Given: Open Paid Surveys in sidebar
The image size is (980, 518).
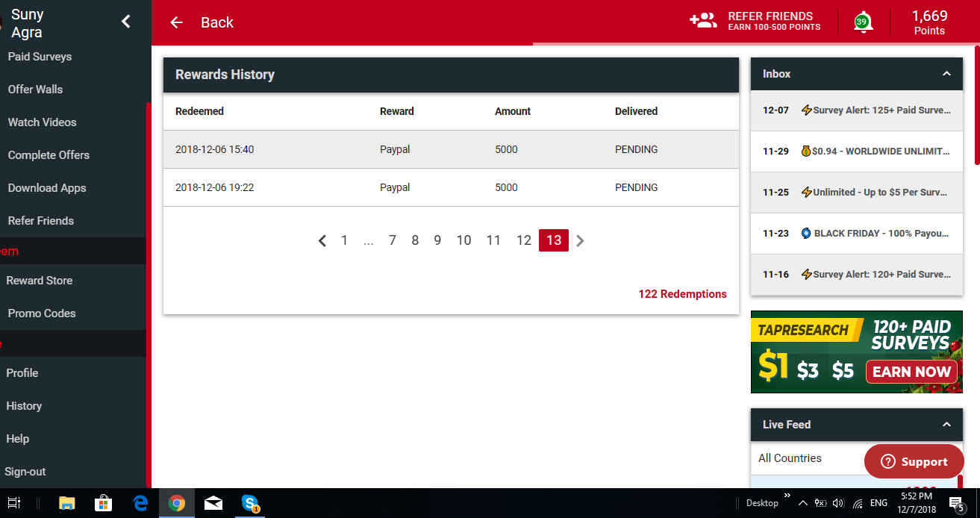Looking at the screenshot, I should pyautogui.click(x=40, y=57).
